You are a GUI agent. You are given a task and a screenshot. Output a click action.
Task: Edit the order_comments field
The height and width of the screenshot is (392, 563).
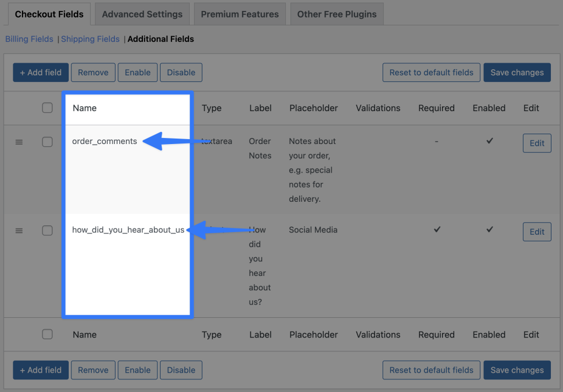pyautogui.click(x=537, y=143)
